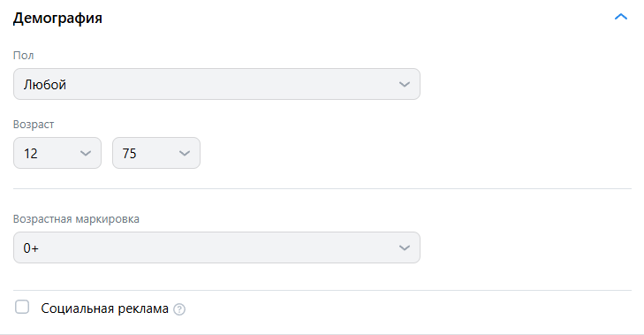Open the minimum age dropdown set to 12
644x335 pixels.
point(57,153)
